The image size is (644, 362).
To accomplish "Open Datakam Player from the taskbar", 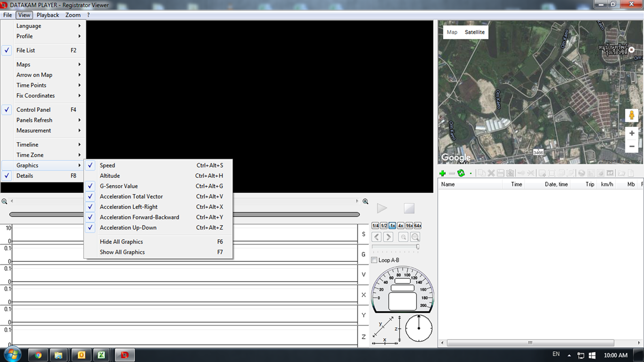I will [x=125, y=355].
